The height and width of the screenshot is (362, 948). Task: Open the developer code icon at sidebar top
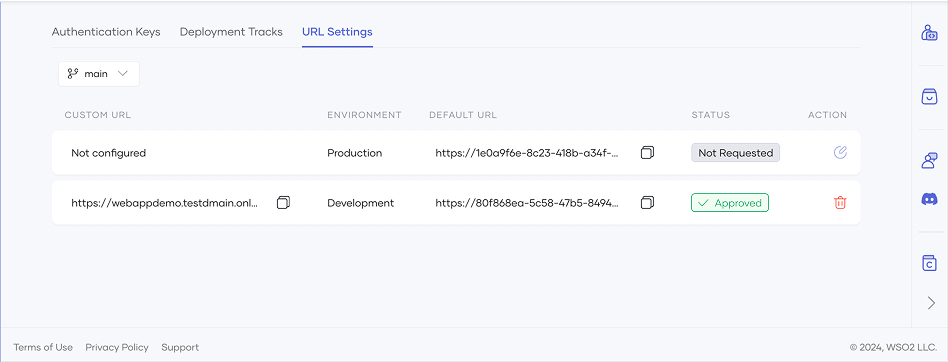tap(929, 33)
